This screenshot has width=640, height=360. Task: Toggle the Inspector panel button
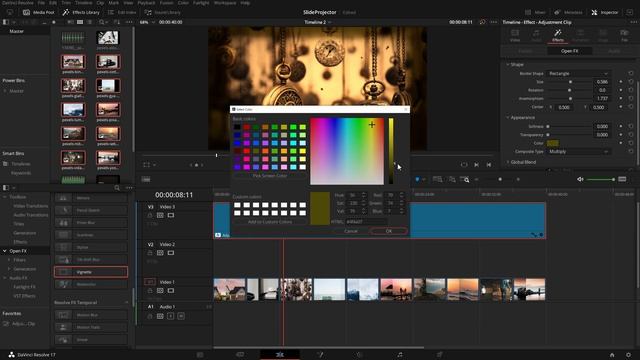[604, 12]
